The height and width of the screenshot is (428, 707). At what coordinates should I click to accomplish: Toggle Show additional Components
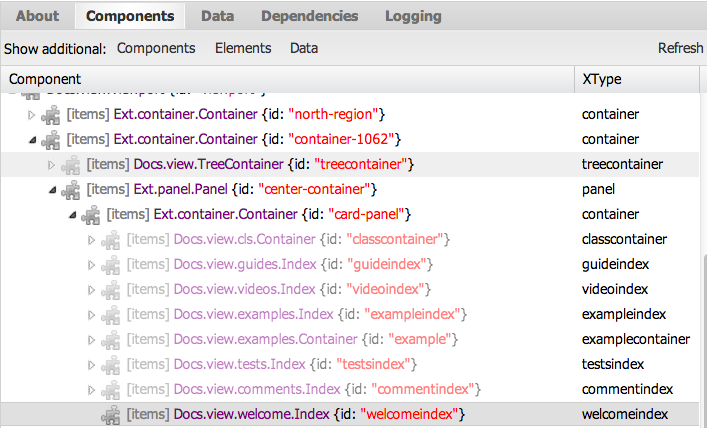156,48
